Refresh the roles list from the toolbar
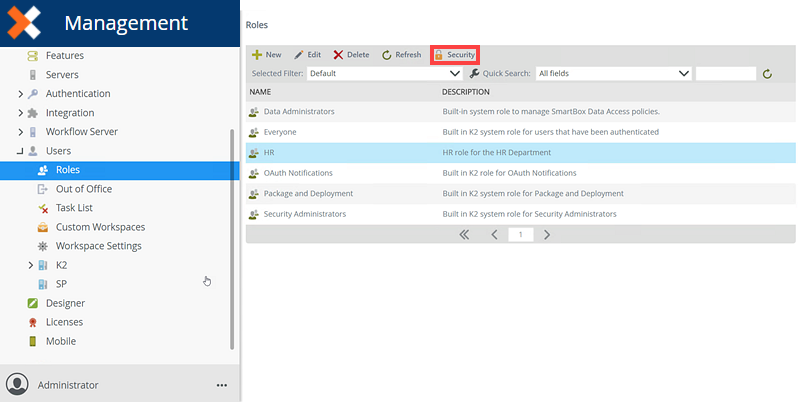This screenshot has width=800, height=402. coord(401,55)
